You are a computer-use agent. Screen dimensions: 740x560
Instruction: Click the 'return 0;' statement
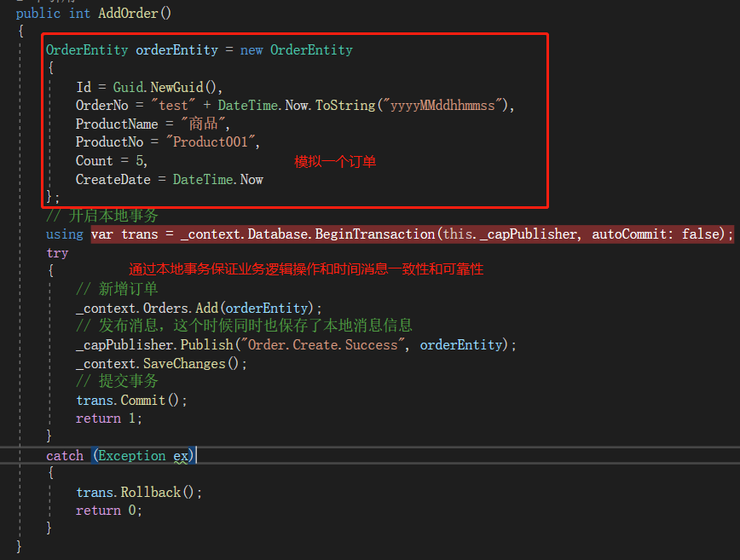point(108,511)
